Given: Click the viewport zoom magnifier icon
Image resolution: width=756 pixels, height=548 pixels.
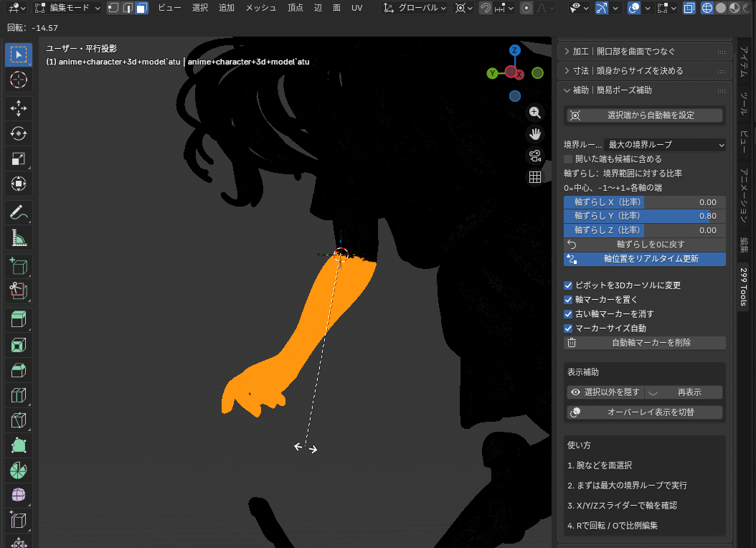Looking at the screenshot, I should pos(534,113).
